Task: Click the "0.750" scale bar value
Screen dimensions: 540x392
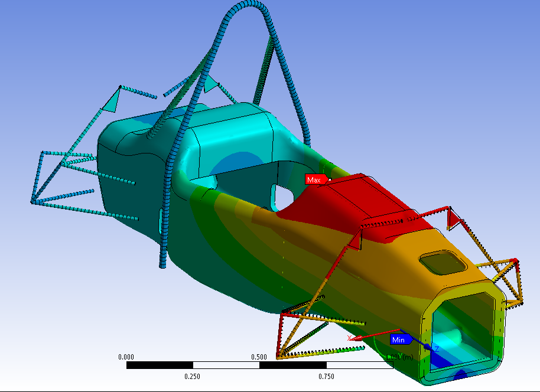Action: (326, 377)
